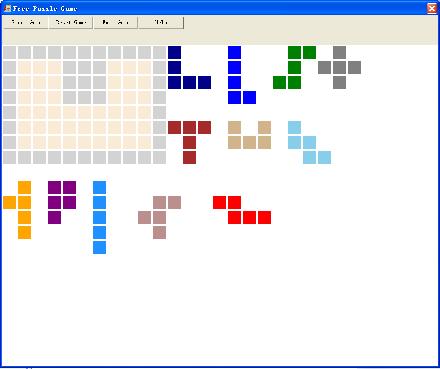
Task: Pick the green S-shaped puzzle piece
Action: (294, 68)
